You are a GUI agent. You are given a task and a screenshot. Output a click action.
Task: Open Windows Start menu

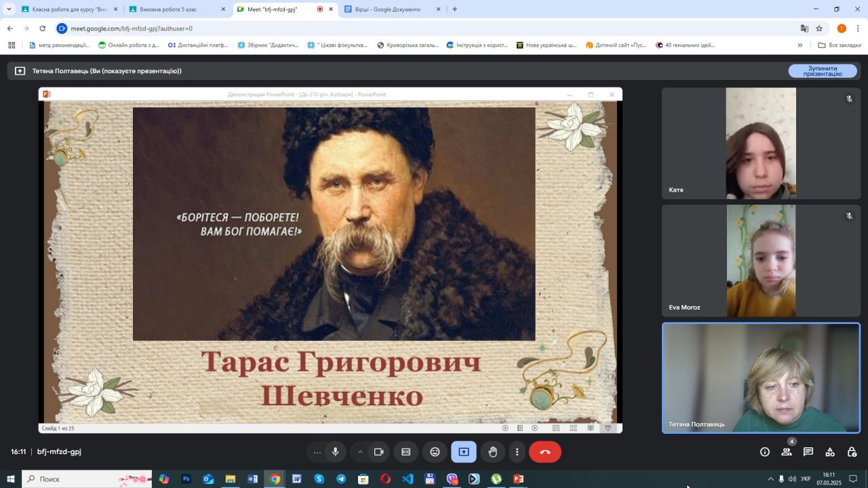(11, 479)
